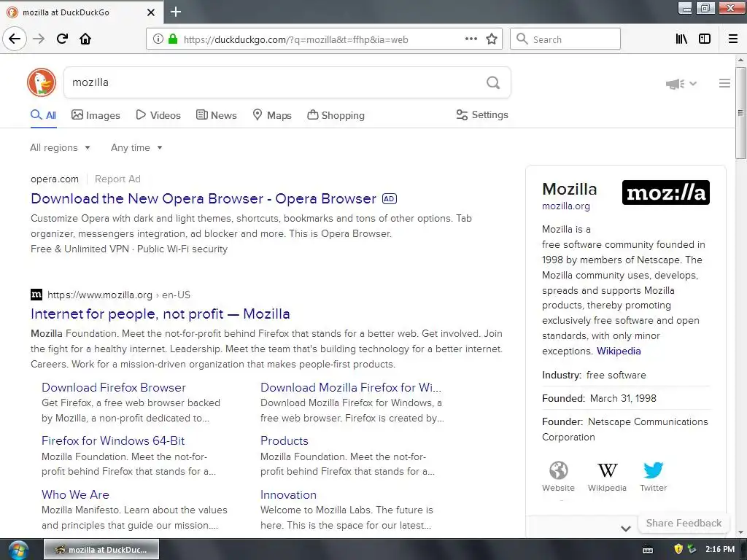The width and height of the screenshot is (747, 560).
Task: Open DuckDuckGo side menu icon
Action: [724, 83]
